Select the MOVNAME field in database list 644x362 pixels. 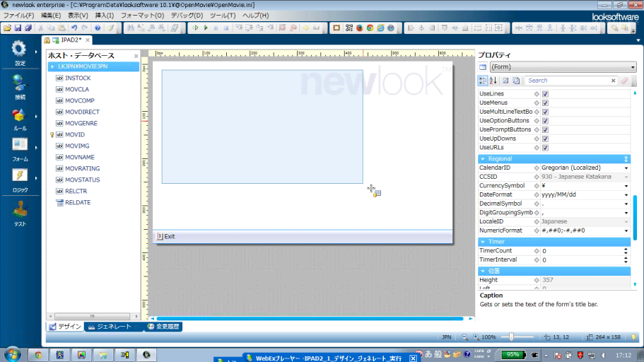click(80, 157)
